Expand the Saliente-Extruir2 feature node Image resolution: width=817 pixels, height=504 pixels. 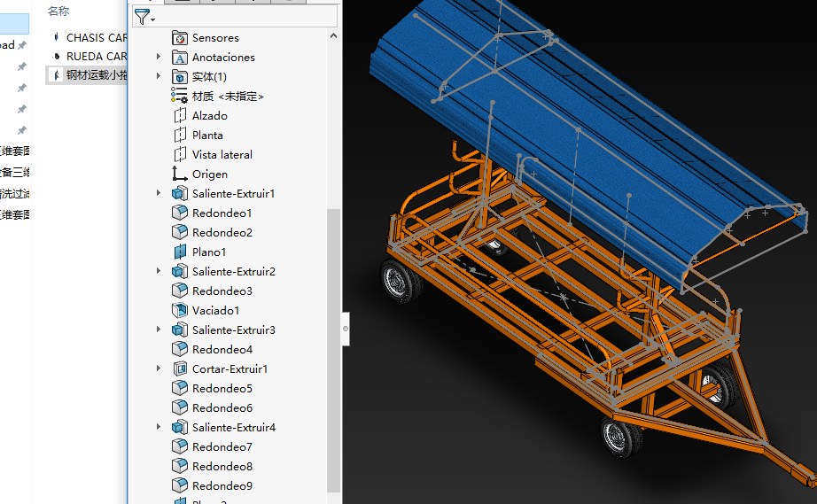tap(159, 271)
